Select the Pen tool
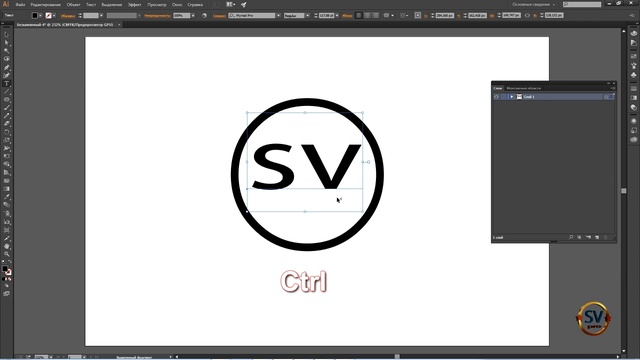Image resolution: width=640 pixels, height=360 pixels. (x=7, y=67)
